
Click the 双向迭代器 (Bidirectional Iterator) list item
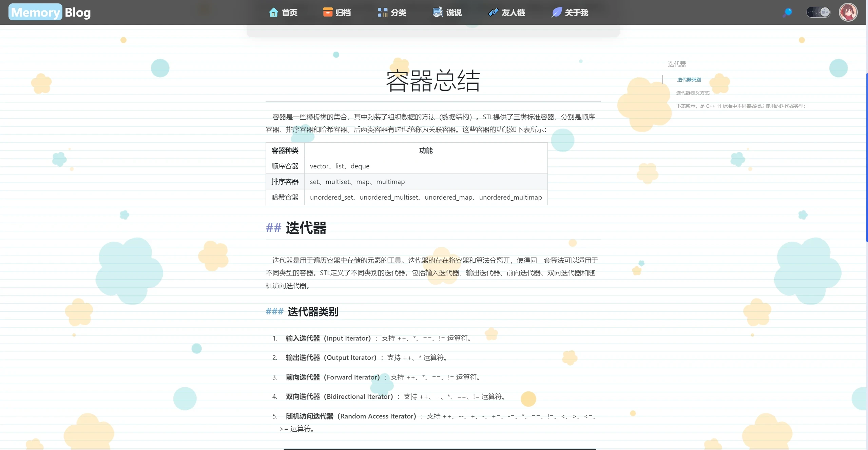pyautogui.click(x=396, y=396)
